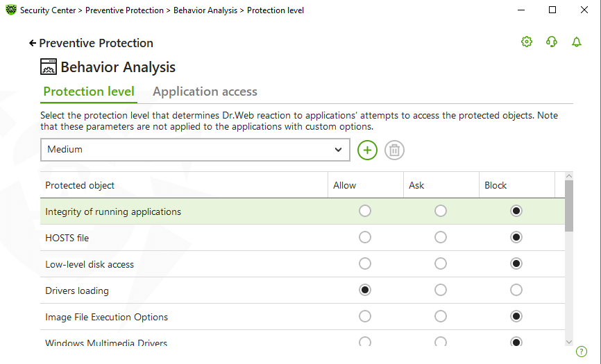Viewport: 601px width, 364px height.
Task: Switch to the Application access tab
Action: click(x=205, y=92)
